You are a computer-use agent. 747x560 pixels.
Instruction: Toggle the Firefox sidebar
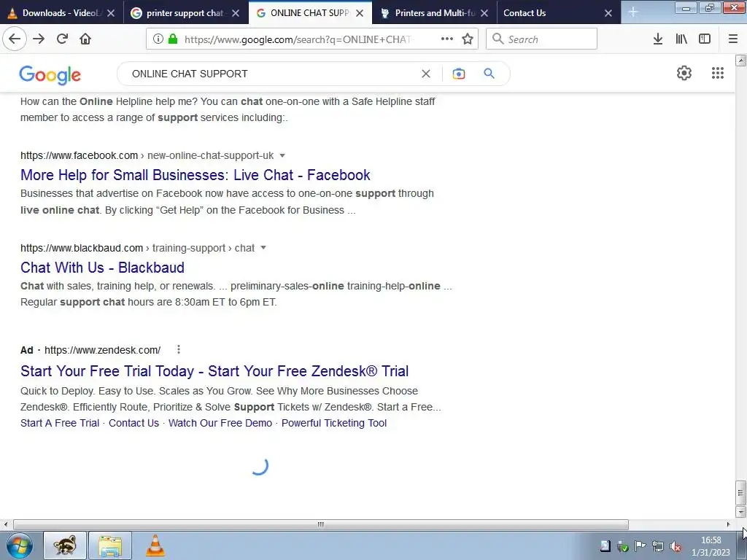click(705, 39)
